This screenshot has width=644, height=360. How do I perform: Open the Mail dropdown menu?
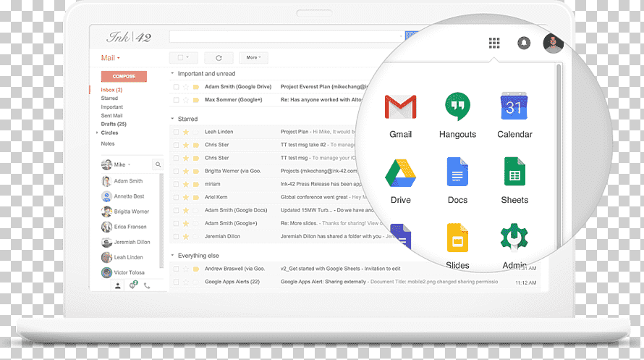click(x=111, y=58)
